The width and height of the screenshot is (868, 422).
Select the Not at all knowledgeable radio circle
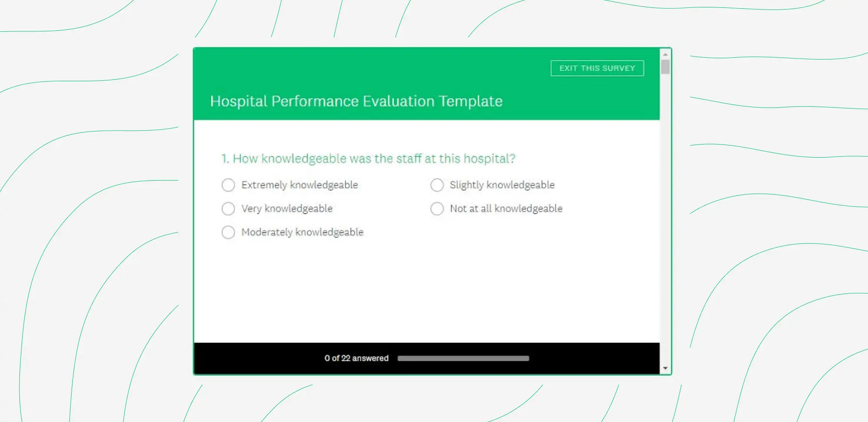[x=437, y=209]
